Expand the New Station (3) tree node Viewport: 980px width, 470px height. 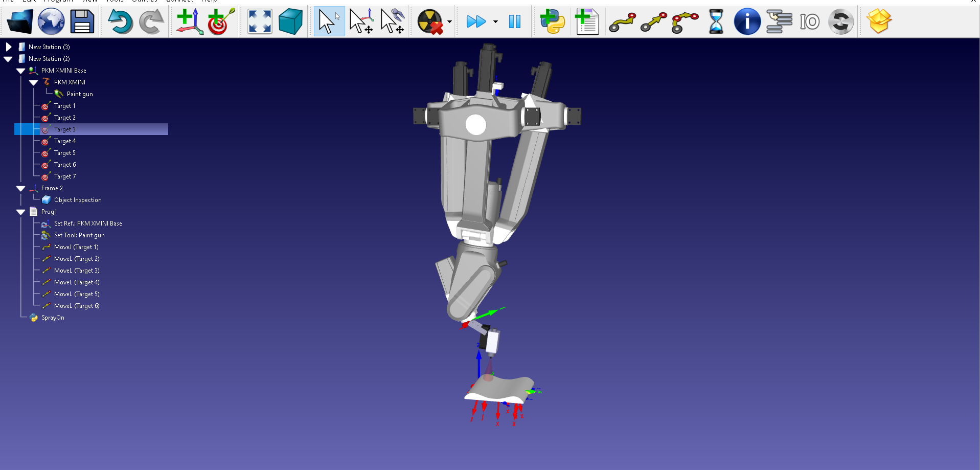pyautogui.click(x=9, y=47)
